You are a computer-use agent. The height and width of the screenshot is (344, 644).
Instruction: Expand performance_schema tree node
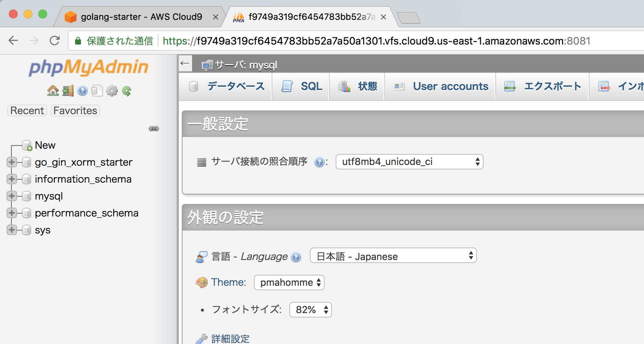point(11,213)
